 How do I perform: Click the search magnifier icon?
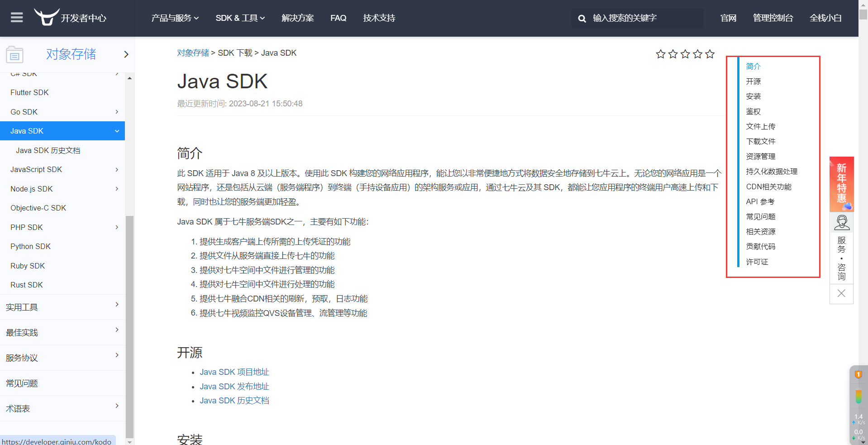pyautogui.click(x=582, y=19)
